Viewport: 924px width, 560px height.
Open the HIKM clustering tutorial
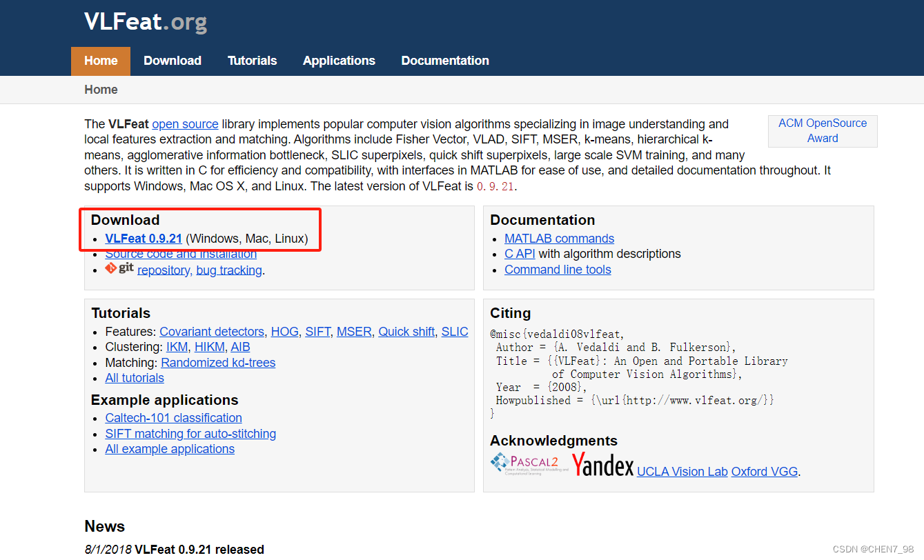click(209, 347)
